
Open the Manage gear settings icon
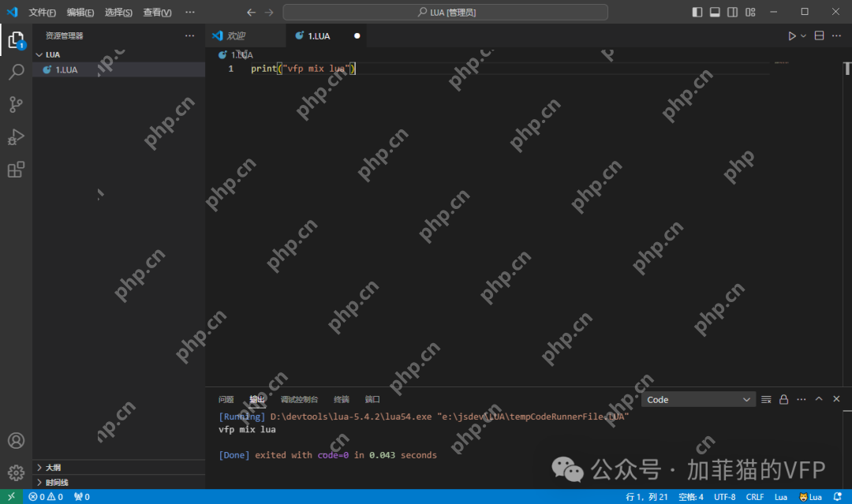pyautogui.click(x=16, y=472)
